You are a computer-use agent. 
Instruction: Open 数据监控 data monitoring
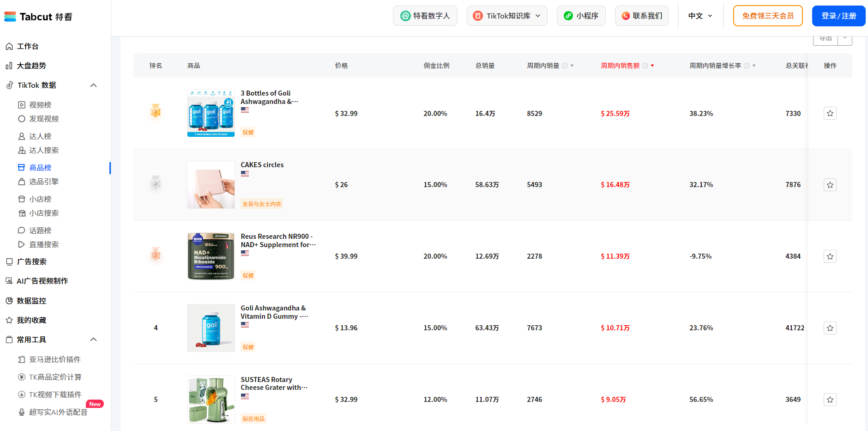31,301
